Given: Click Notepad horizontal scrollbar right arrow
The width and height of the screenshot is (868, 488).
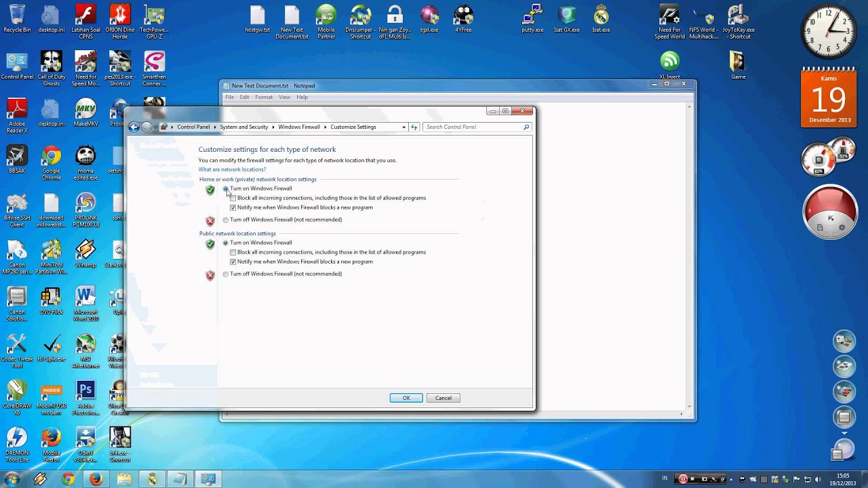Looking at the screenshot, I should 682,413.
